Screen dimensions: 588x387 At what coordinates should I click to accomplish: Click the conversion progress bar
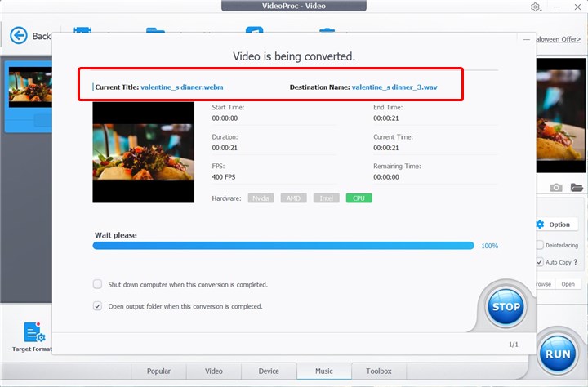[x=283, y=246]
